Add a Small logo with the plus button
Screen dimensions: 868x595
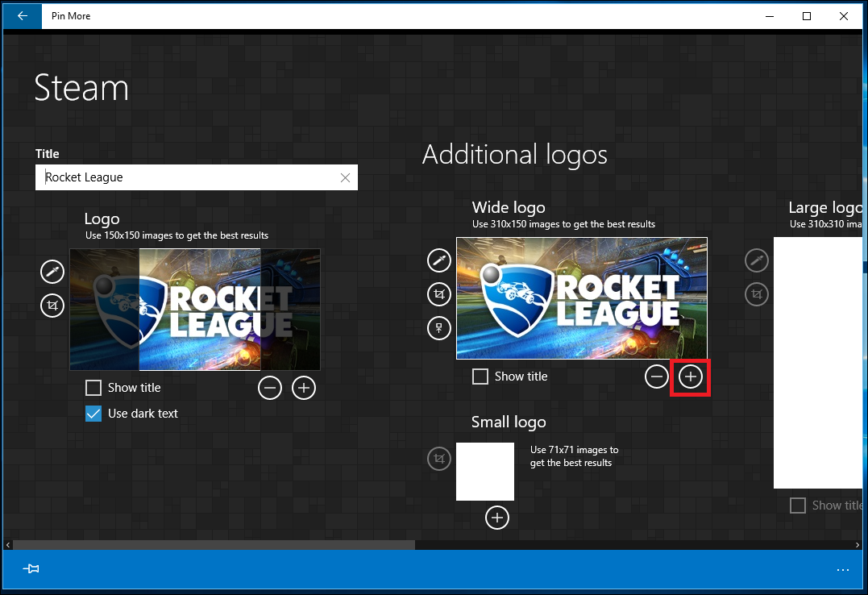pos(497,518)
